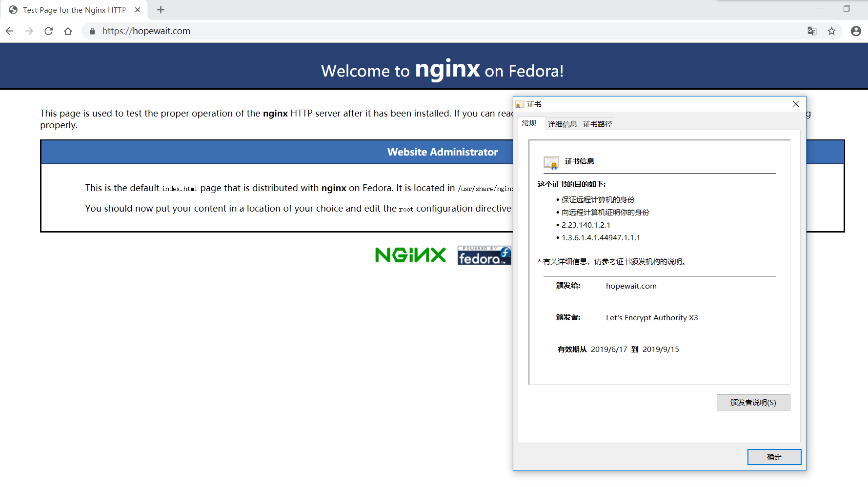The width and height of the screenshot is (868, 487).
Task: Close the 证书 dialog with the X
Action: point(796,104)
